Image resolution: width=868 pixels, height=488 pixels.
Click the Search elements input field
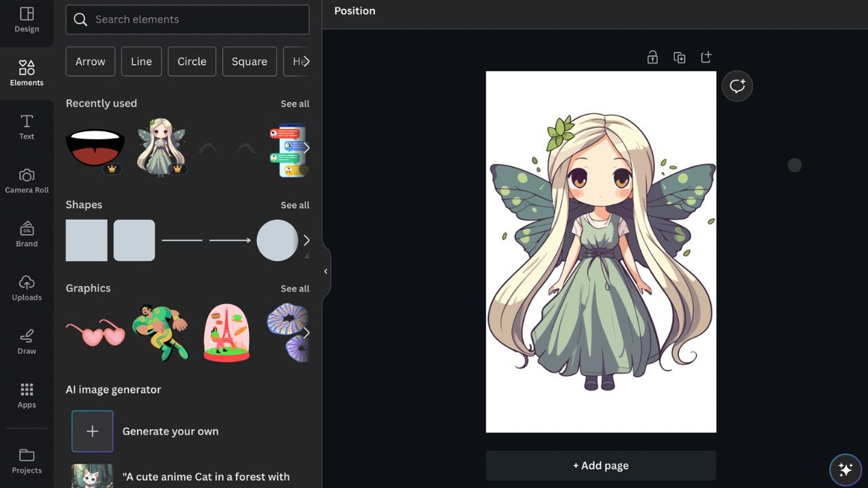point(187,19)
